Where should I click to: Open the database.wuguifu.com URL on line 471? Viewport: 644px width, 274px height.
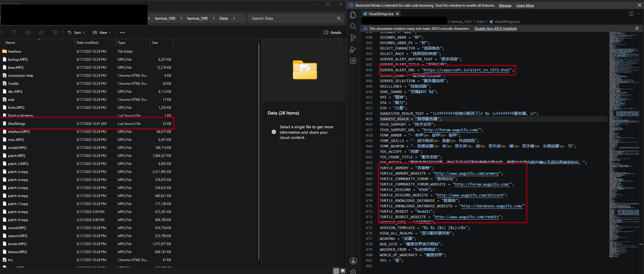coord(492,206)
